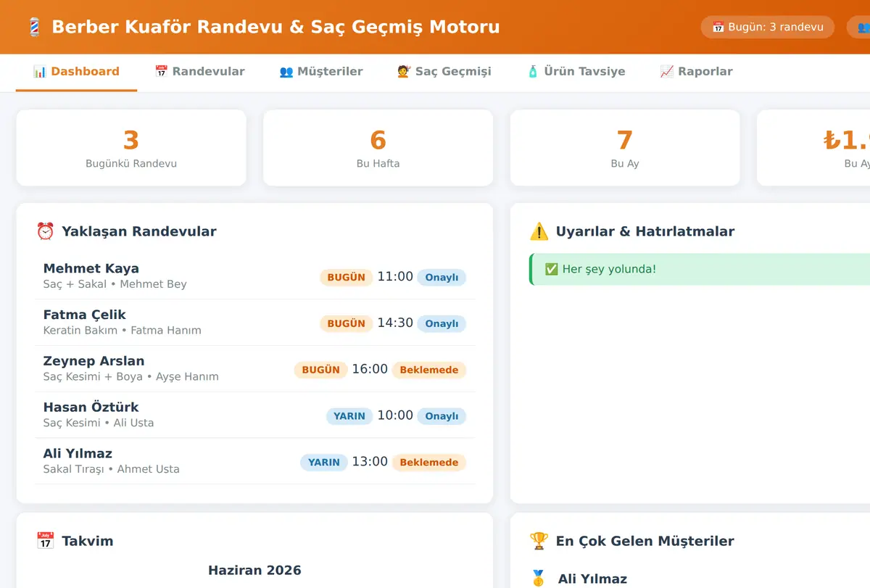
Task: Click the Bu Ay card showing 7
Action: pos(625,148)
